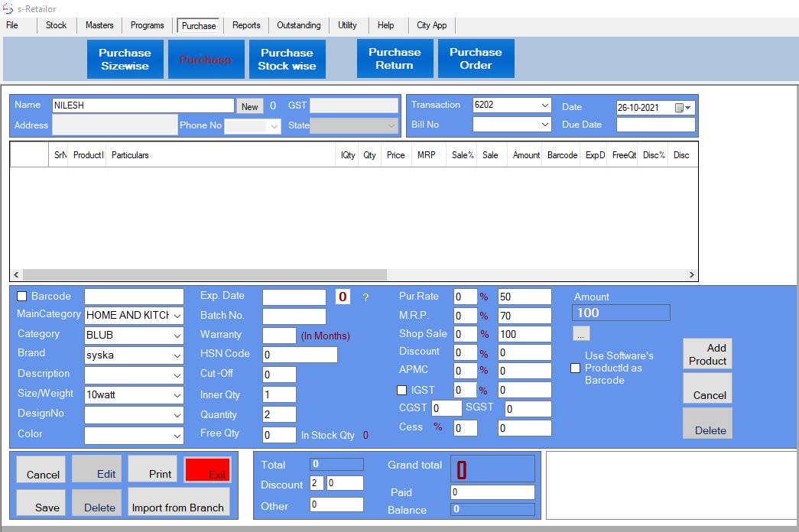Expand the MainCategory dropdown
Image resolution: width=799 pixels, height=532 pixels.
coord(177,316)
